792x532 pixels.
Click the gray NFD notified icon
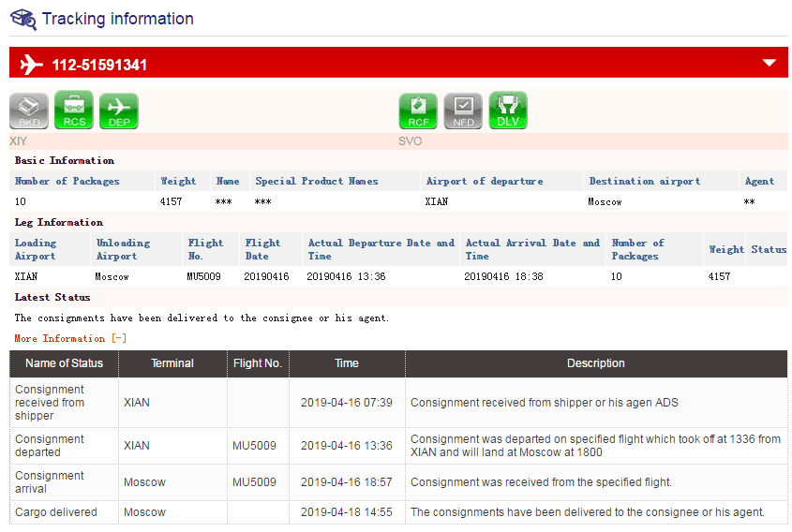[x=463, y=111]
